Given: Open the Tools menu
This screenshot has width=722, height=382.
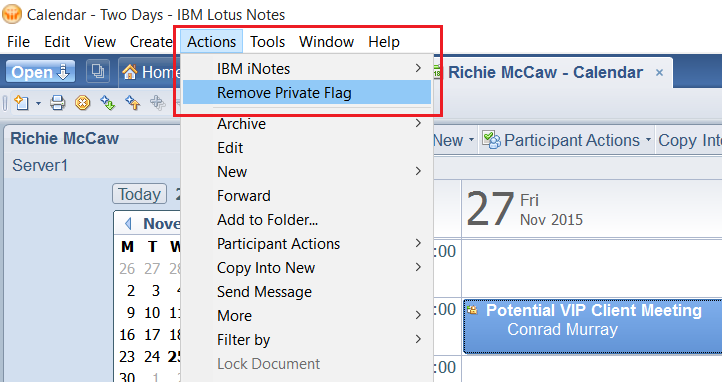Looking at the screenshot, I should [x=268, y=42].
